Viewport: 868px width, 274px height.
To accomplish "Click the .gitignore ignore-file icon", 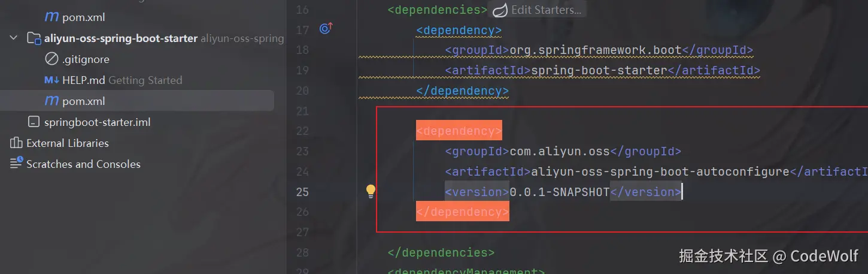I will coord(52,59).
